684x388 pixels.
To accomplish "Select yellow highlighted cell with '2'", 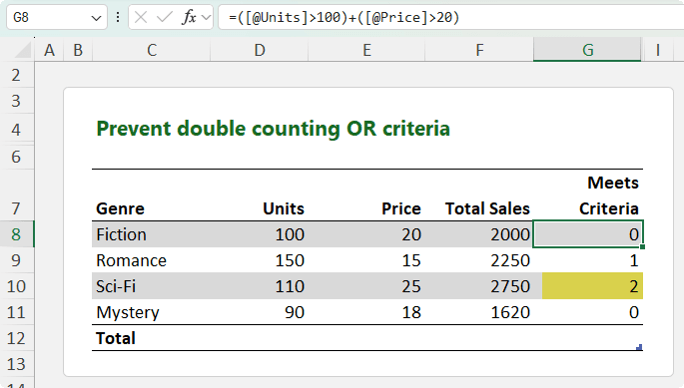I will [592, 286].
